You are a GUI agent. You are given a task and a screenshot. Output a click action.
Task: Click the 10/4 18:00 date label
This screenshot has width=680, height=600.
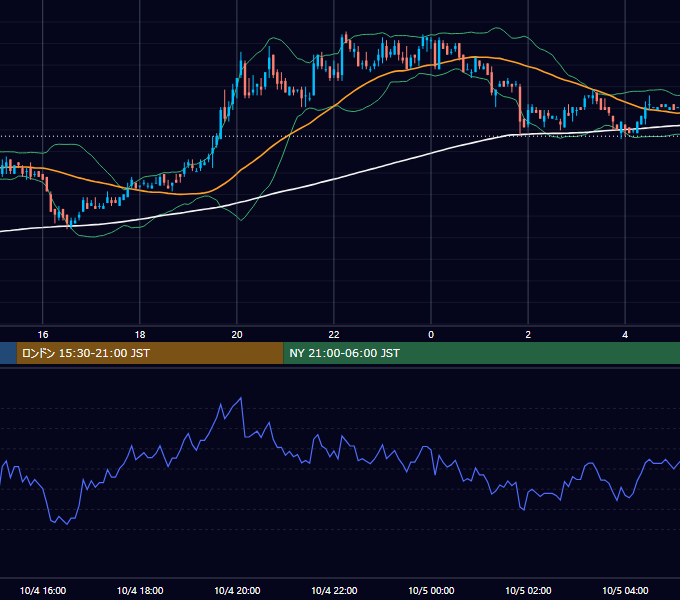(x=140, y=590)
